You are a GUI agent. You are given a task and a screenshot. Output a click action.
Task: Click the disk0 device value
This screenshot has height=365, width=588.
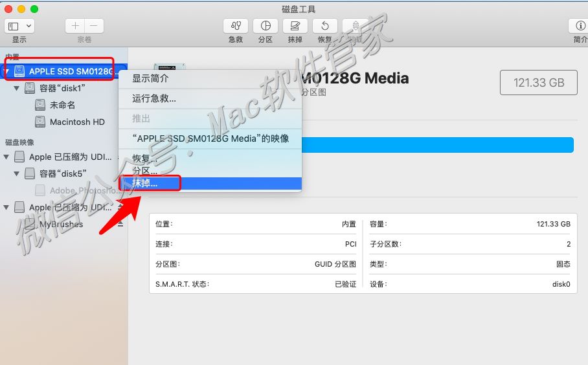point(561,285)
